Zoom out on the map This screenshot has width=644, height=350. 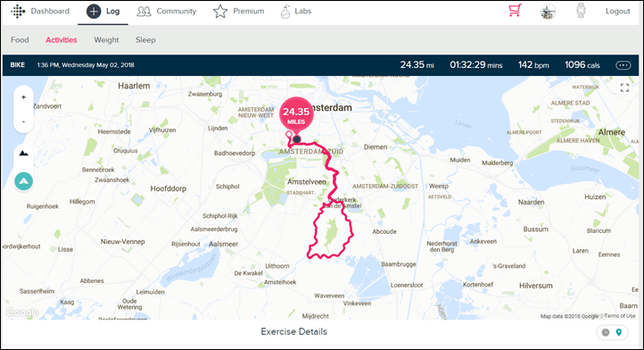[x=23, y=121]
